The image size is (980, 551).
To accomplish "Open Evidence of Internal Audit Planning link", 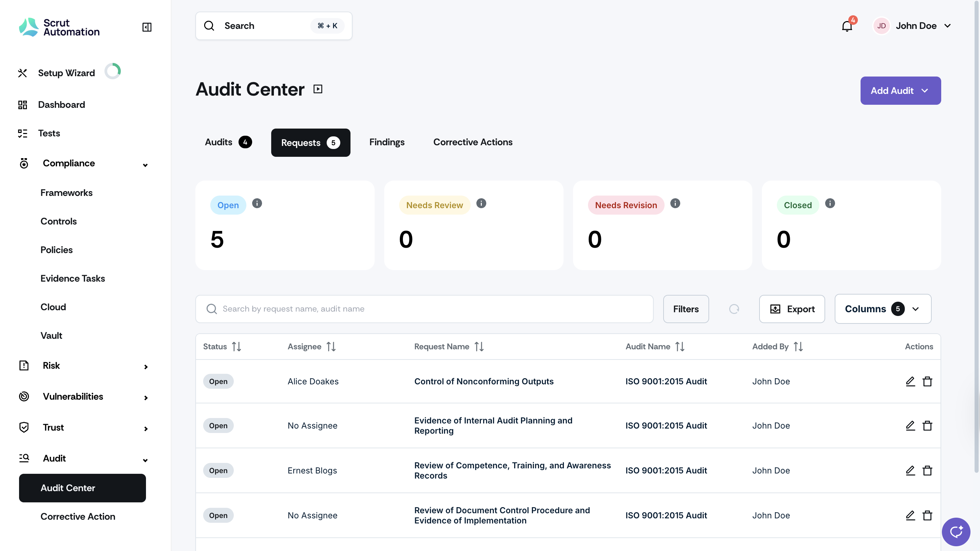I will (x=493, y=425).
